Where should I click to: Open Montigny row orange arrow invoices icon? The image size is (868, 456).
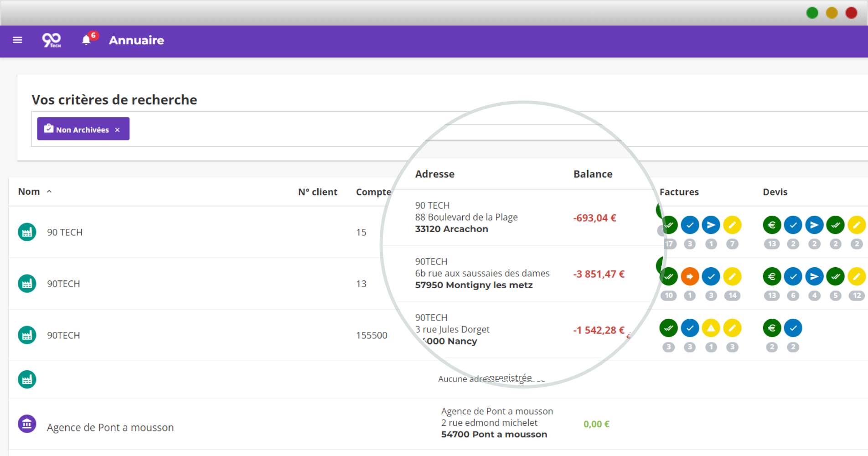point(690,276)
